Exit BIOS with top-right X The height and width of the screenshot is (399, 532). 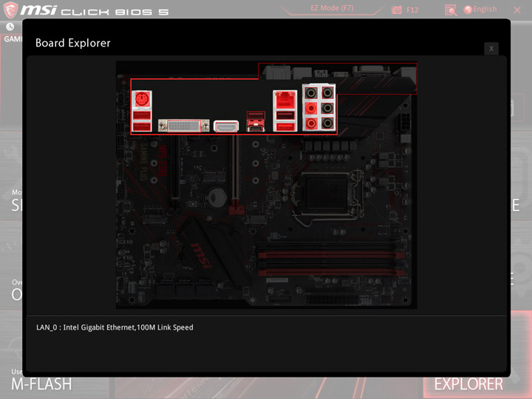(517, 10)
